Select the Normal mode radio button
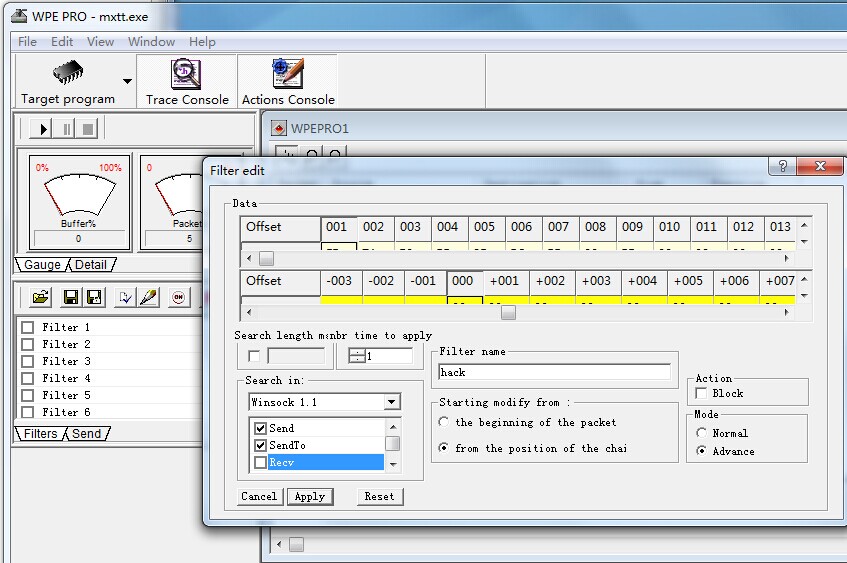The image size is (847, 563). click(x=701, y=433)
